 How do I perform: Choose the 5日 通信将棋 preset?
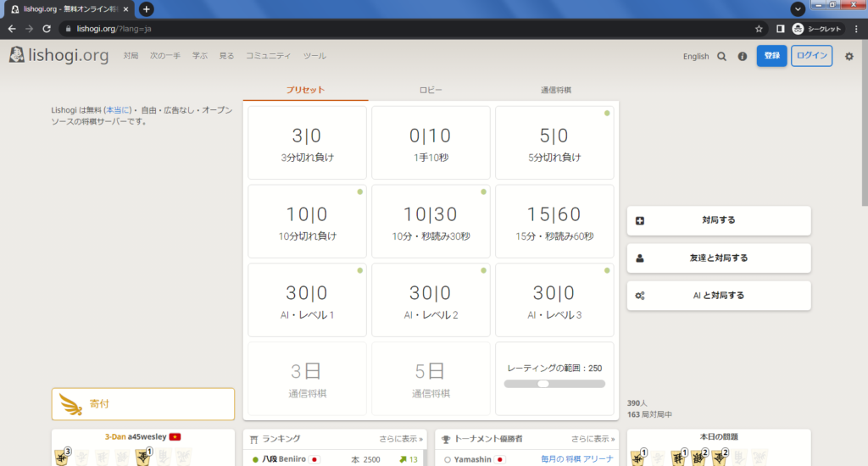431,379
